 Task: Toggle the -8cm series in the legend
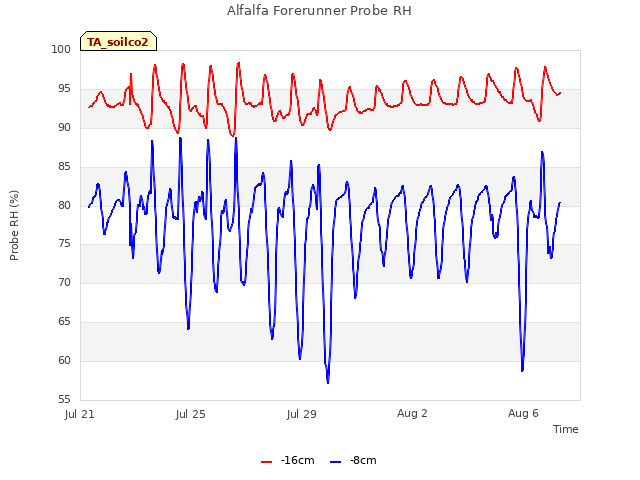tap(353, 461)
